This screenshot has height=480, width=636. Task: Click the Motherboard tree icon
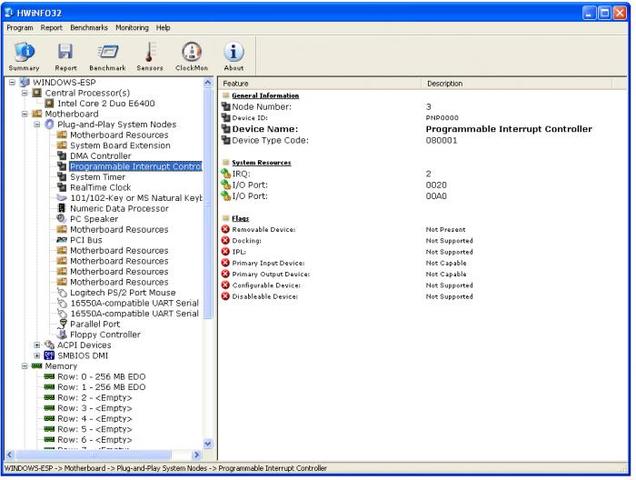point(37,114)
